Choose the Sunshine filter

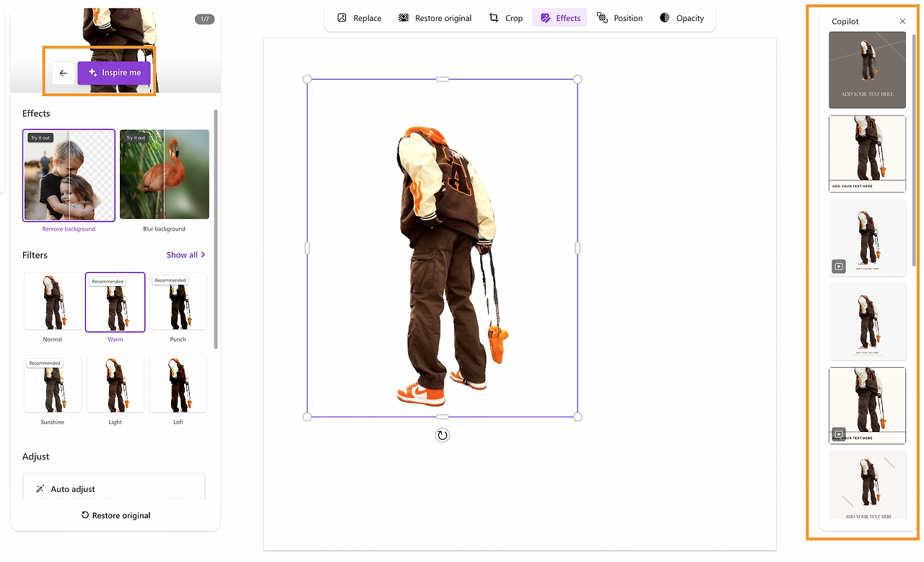53,384
